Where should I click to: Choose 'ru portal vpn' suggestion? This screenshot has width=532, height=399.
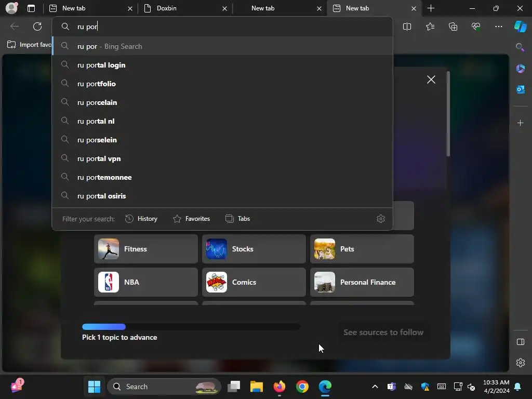click(x=222, y=158)
